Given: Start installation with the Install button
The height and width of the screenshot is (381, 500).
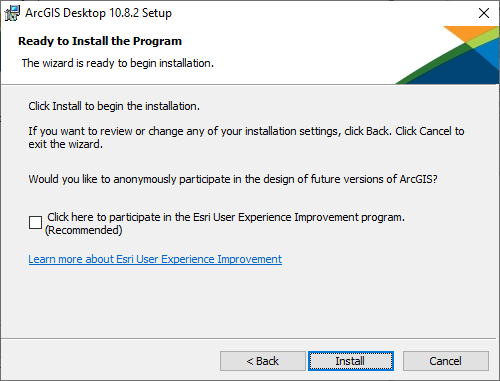Looking at the screenshot, I should (351, 361).
